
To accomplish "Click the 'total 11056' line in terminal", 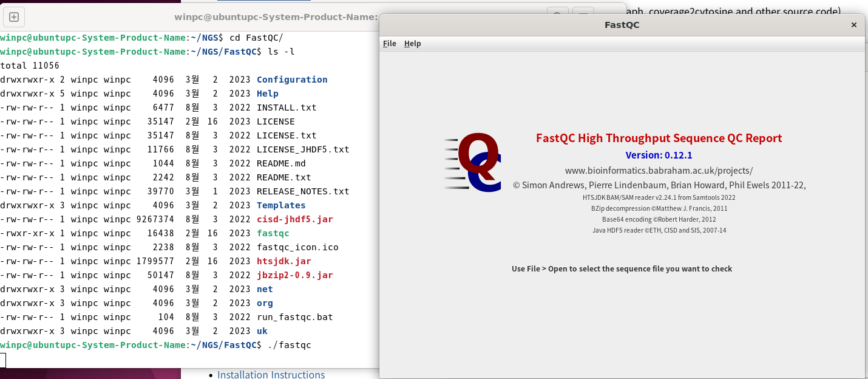I will click(x=30, y=66).
